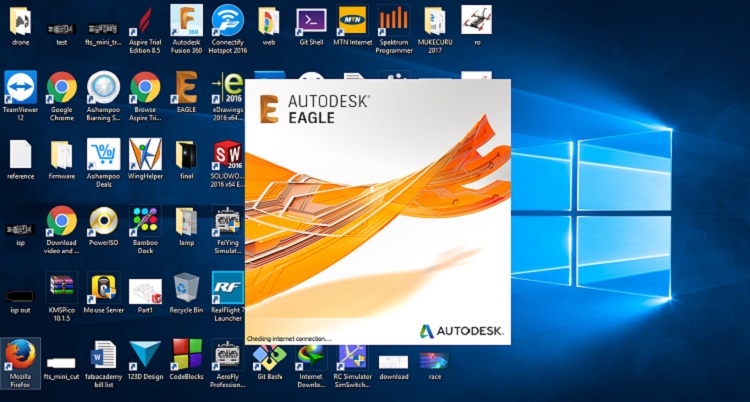Launch Mozilla Firefox shortcut

(x=20, y=355)
